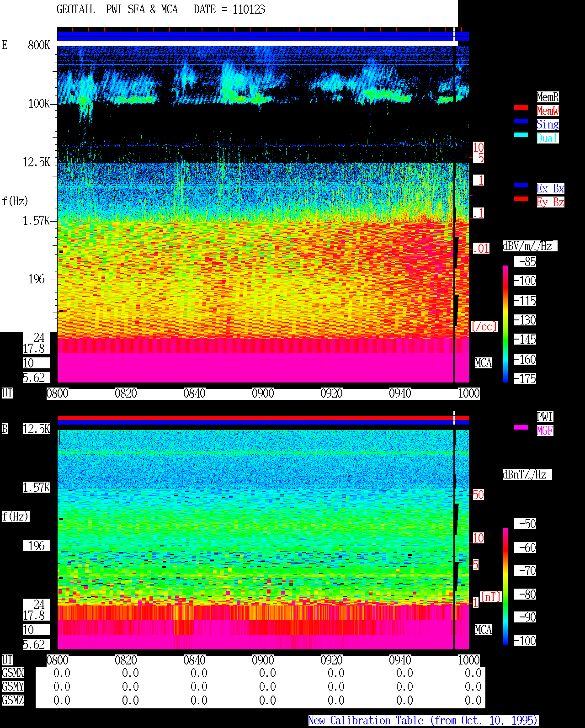This screenshot has height=728, width=585.
Task: Click the -85 color scale value
Action: click(525, 261)
